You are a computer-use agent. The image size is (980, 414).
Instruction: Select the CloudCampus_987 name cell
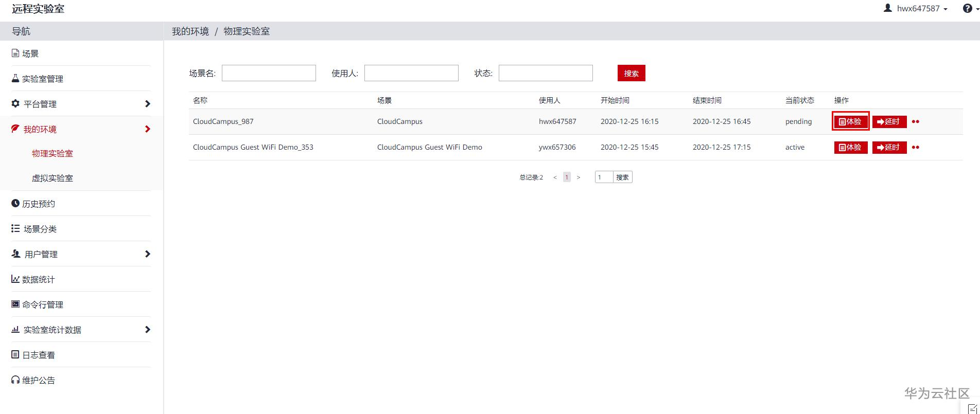223,122
